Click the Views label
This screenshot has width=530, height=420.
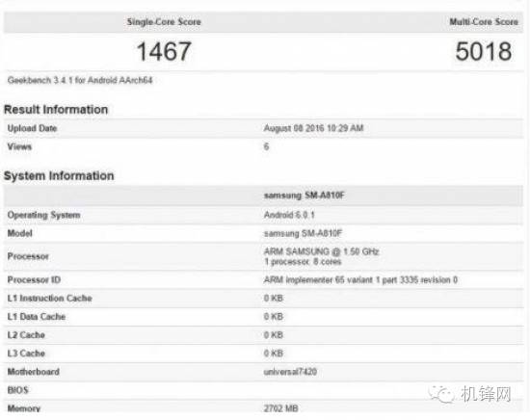click(19, 146)
